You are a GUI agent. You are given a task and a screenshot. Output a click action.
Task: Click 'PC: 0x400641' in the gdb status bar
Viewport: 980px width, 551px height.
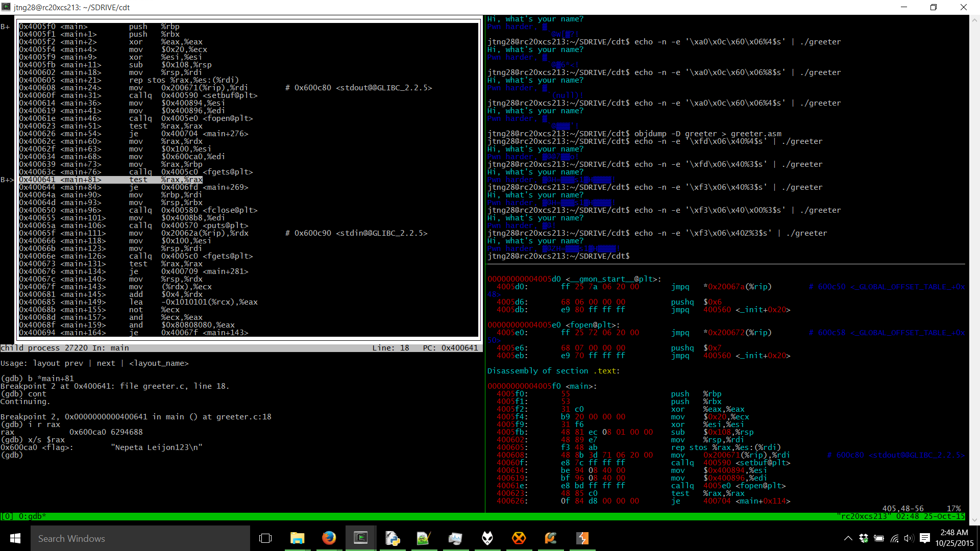click(x=451, y=348)
